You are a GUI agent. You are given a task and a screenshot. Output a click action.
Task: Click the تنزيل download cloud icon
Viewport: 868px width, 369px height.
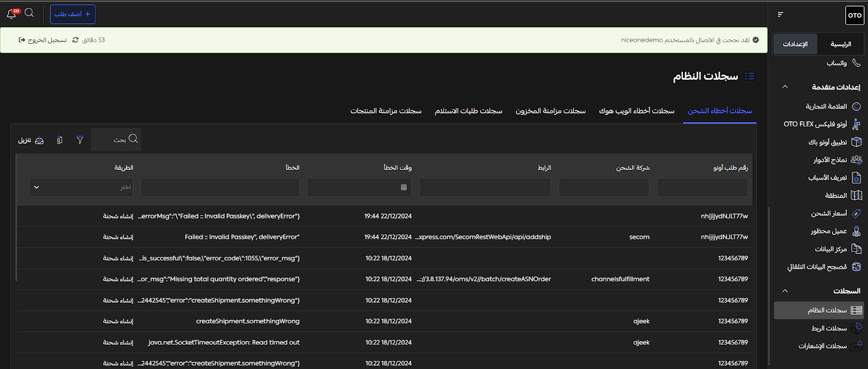click(39, 140)
